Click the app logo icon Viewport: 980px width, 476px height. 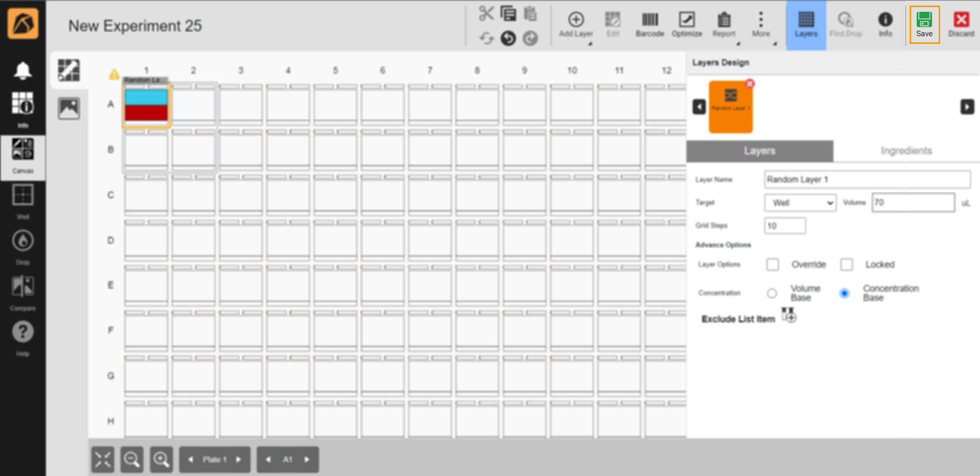[x=23, y=24]
